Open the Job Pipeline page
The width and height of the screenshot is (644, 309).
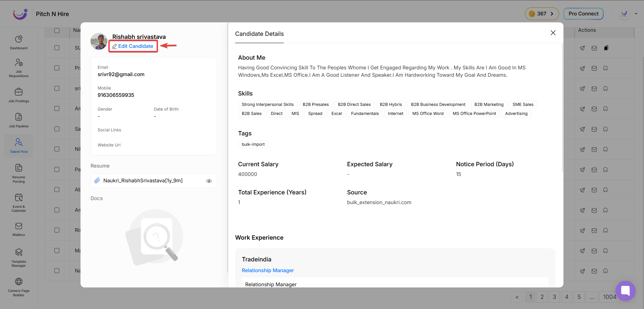coord(19,120)
